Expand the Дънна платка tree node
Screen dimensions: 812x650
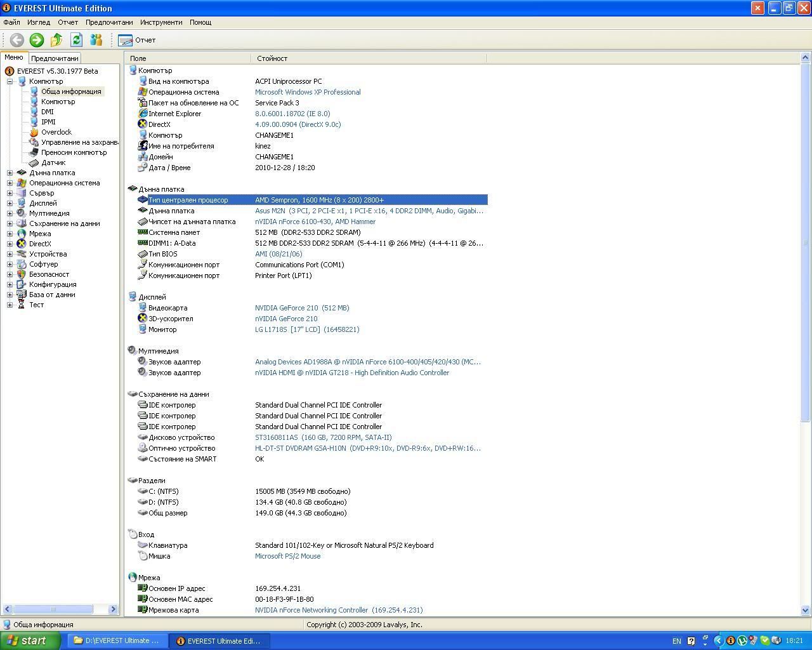coord(10,173)
